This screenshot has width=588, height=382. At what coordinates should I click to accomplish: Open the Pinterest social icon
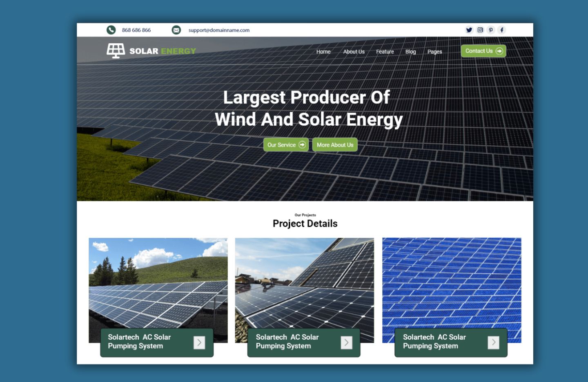[x=491, y=30]
